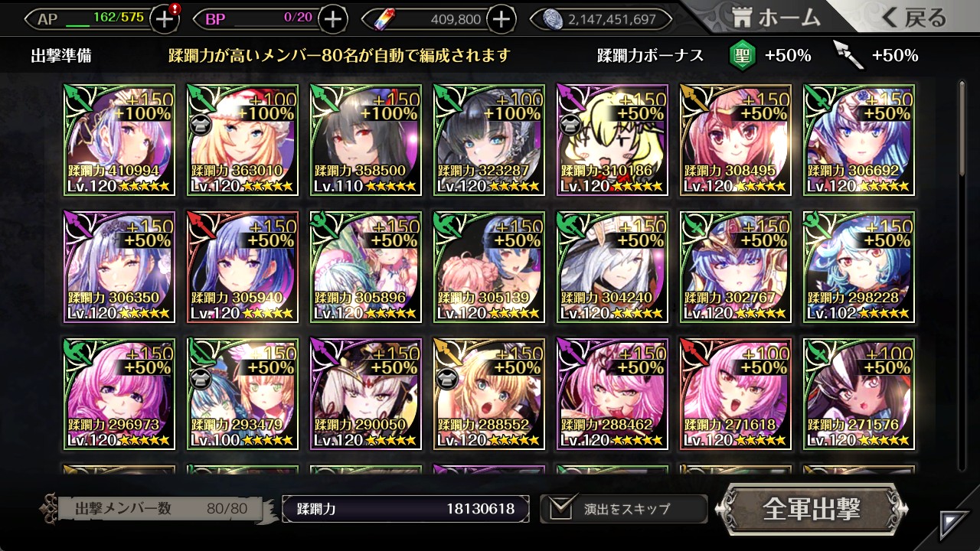Open the corner triangle menu icon

953,525
